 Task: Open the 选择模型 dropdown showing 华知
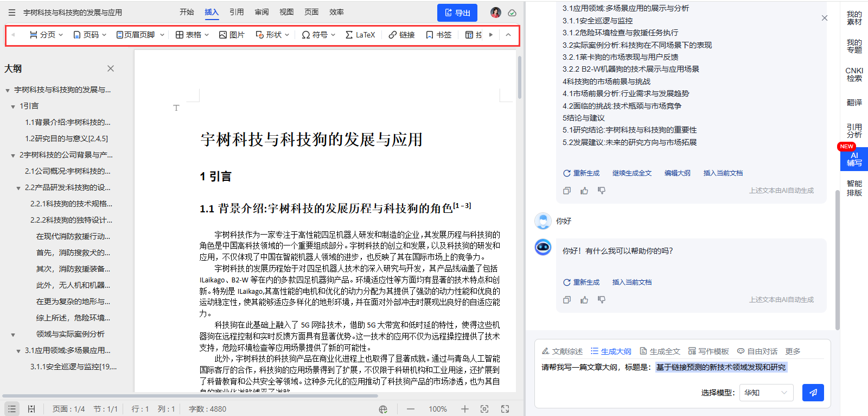coord(766,393)
